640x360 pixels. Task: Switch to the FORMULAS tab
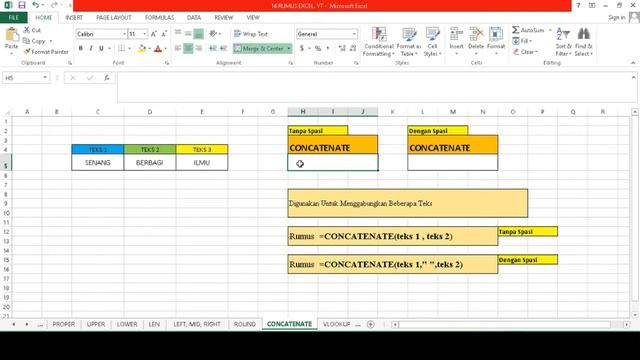(x=159, y=18)
